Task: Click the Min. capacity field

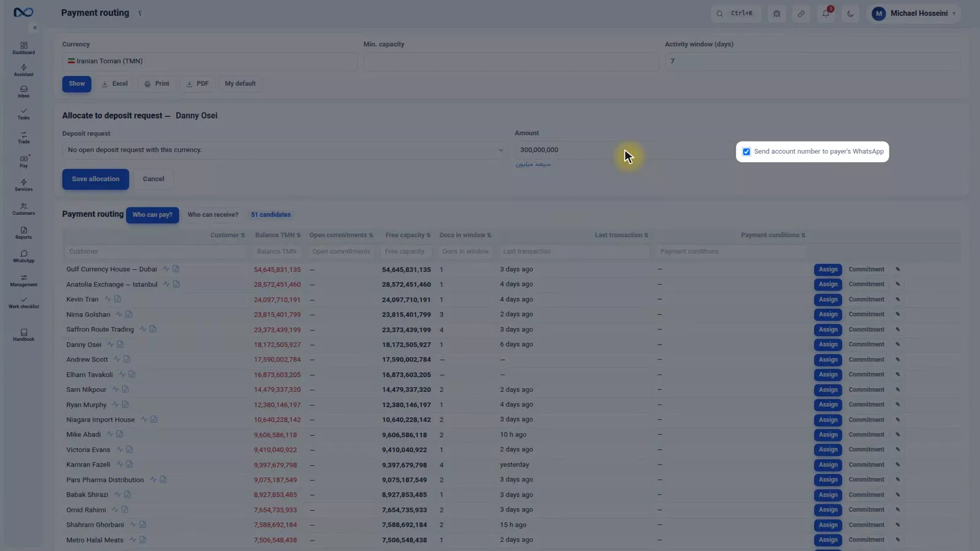Action: tap(511, 61)
